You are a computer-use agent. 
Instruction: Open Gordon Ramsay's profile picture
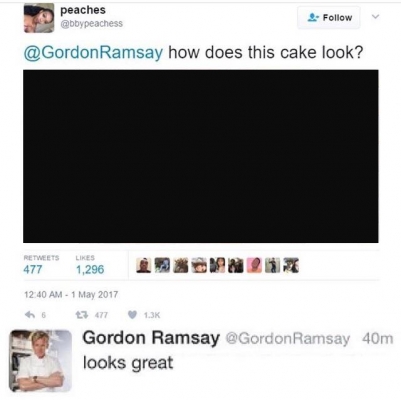click(x=40, y=361)
